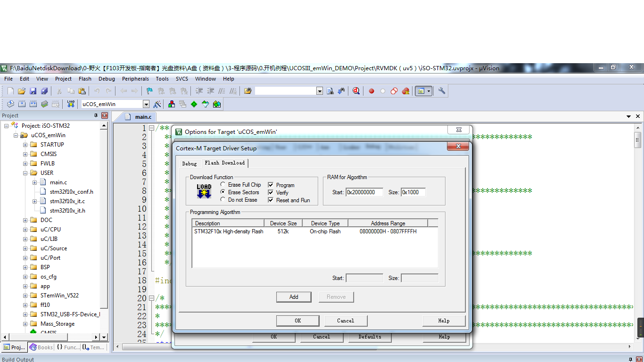Collapse the USER folder in project tree
This screenshot has height=362, width=644.
point(25,173)
